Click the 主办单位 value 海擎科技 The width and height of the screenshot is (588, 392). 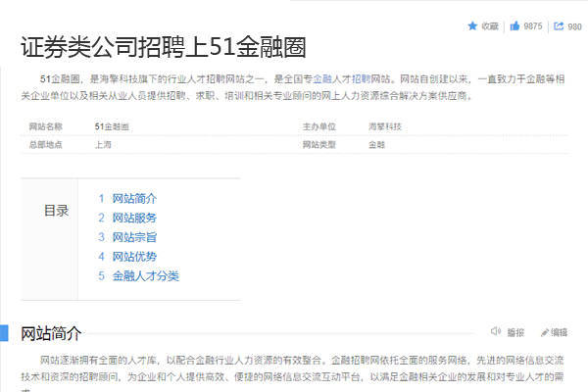(385, 126)
